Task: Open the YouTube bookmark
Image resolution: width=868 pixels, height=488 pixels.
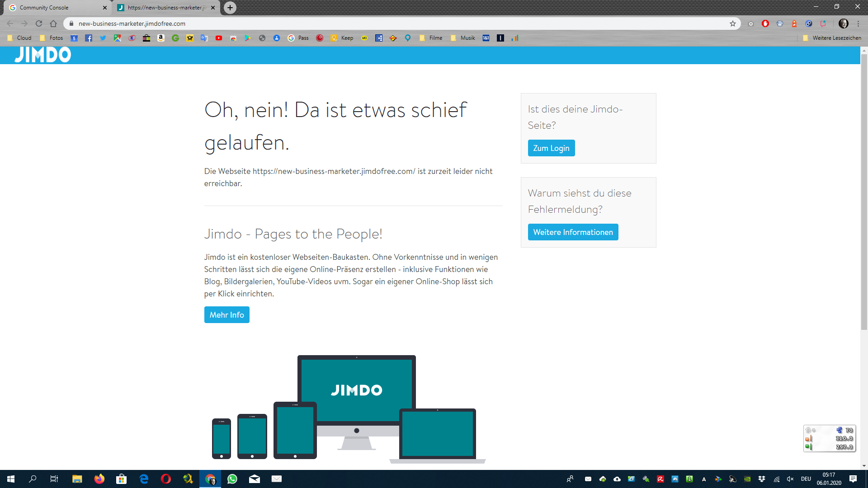Action: (219, 38)
